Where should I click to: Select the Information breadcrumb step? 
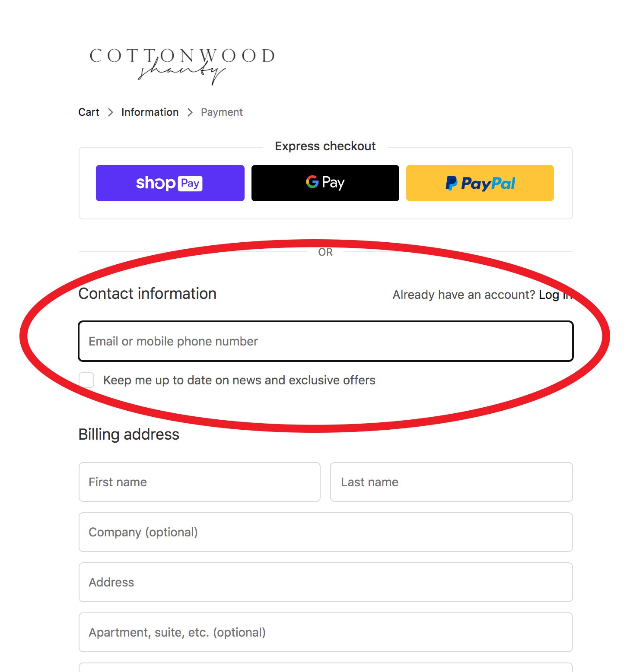[150, 112]
